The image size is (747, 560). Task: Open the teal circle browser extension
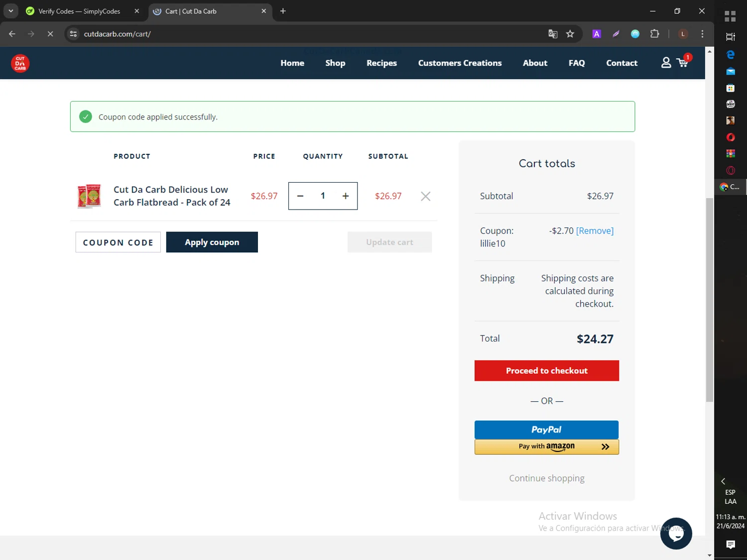pyautogui.click(x=635, y=34)
